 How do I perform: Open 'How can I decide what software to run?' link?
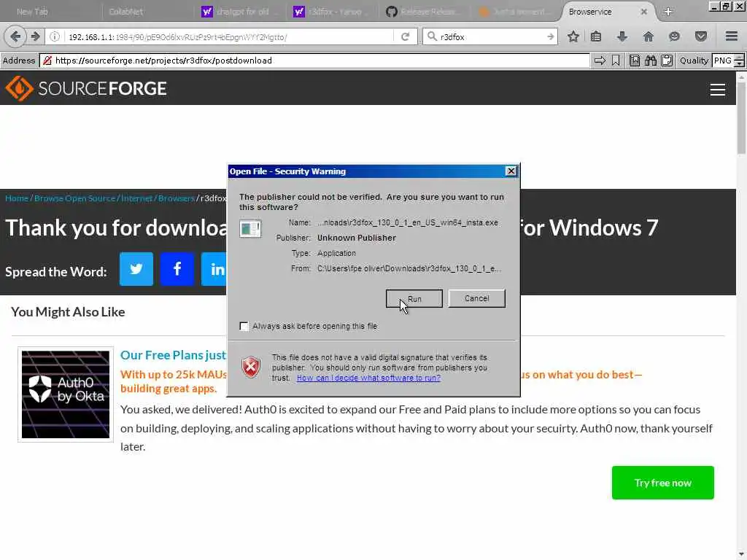click(368, 378)
